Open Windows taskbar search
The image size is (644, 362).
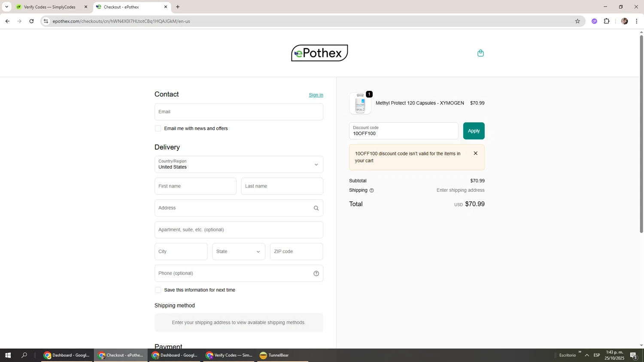pos(24,355)
